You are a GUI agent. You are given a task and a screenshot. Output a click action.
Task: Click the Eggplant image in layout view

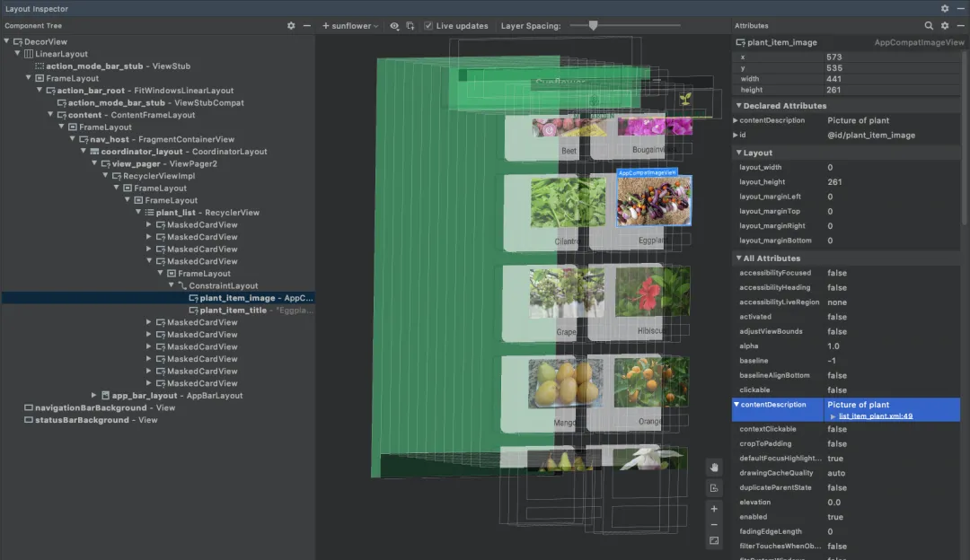[x=654, y=201]
